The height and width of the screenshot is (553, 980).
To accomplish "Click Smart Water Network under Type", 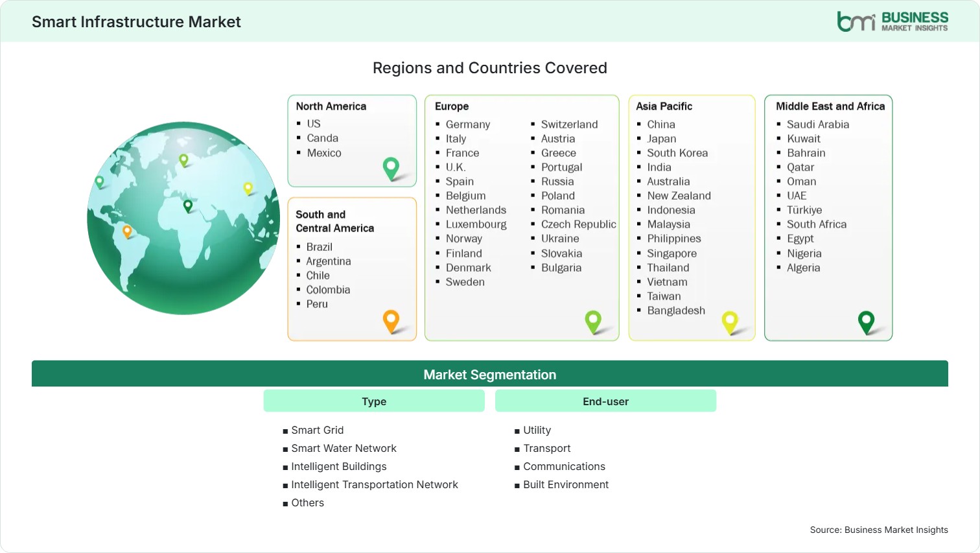I will [x=344, y=449].
